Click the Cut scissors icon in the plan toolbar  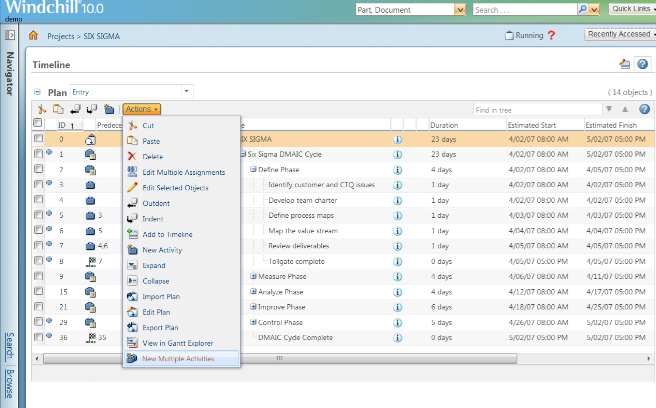tap(41, 108)
